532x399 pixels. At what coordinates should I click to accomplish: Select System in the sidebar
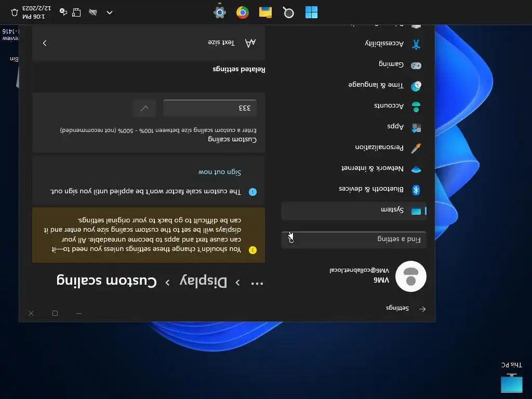click(354, 210)
